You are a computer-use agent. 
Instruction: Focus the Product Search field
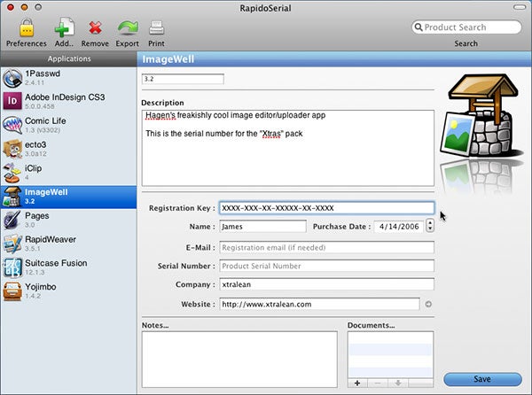click(x=466, y=27)
